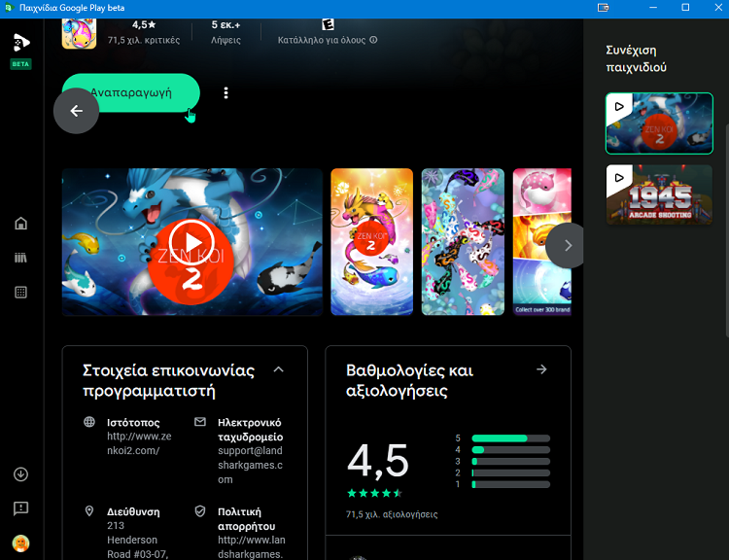This screenshot has width=729, height=560.
Task: Maximize the Google Play Games window
Action: click(x=685, y=8)
